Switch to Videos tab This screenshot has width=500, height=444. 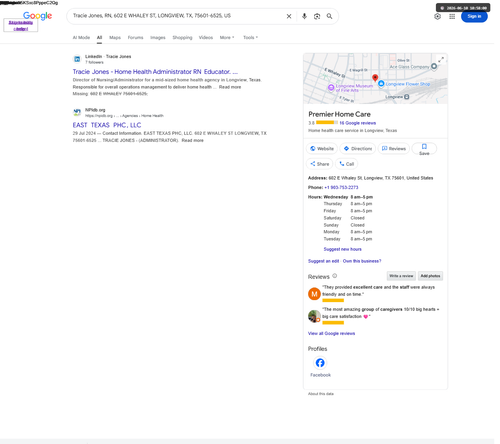coord(206,38)
